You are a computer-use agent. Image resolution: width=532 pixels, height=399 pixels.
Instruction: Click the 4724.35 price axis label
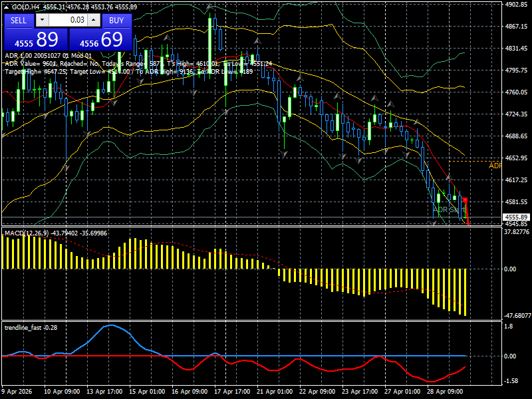tap(516, 114)
